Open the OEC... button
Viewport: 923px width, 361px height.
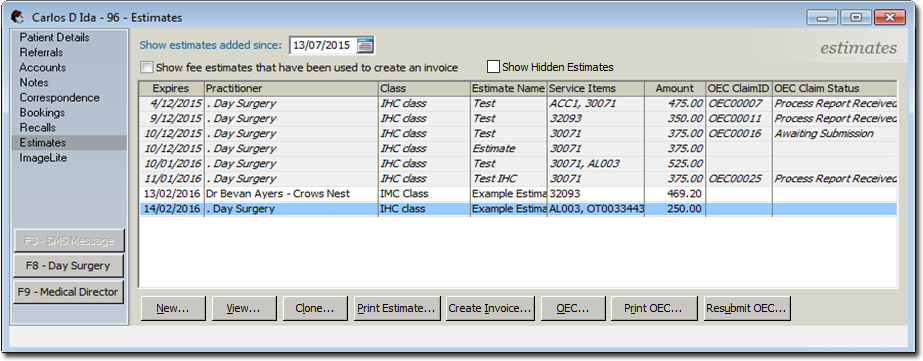pos(573,308)
